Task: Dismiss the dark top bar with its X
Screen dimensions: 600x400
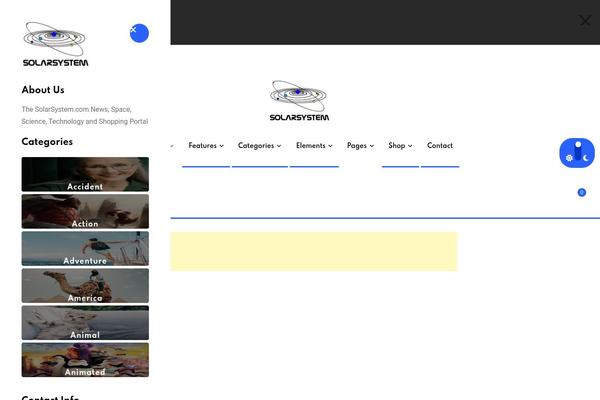Action: tap(585, 21)
